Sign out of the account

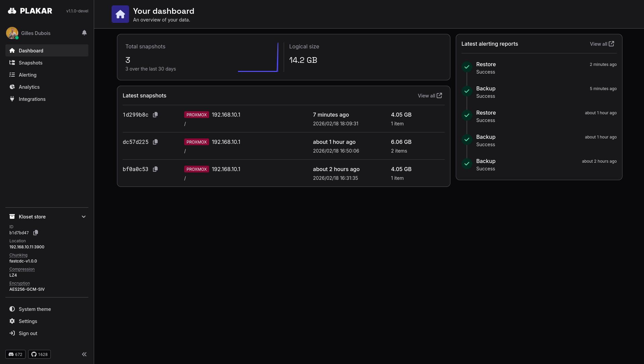pyautogui.click(x=28, y=333)
